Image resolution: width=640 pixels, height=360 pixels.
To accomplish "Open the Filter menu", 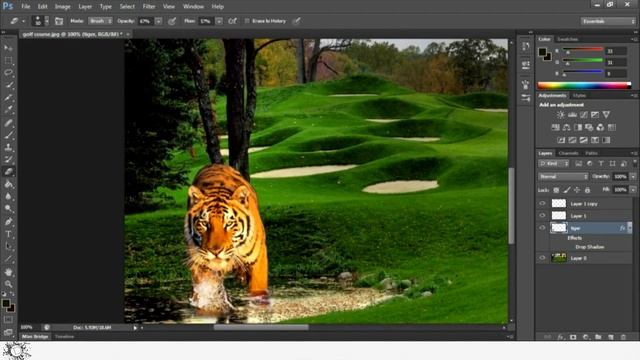I will pos(149,7).
